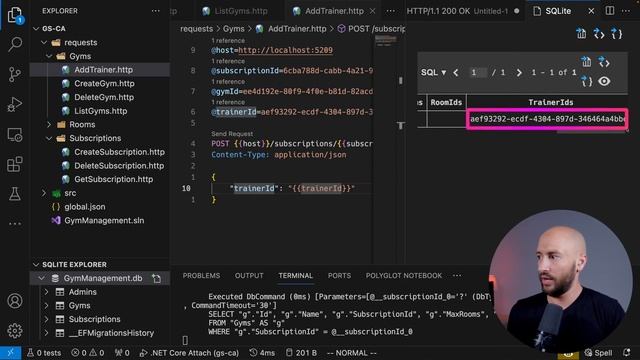Click .NET Core Attach (gs-ca) in status bar
This screenshot has height=360, width=640.
pyautogui.click(x=190, y=353)
